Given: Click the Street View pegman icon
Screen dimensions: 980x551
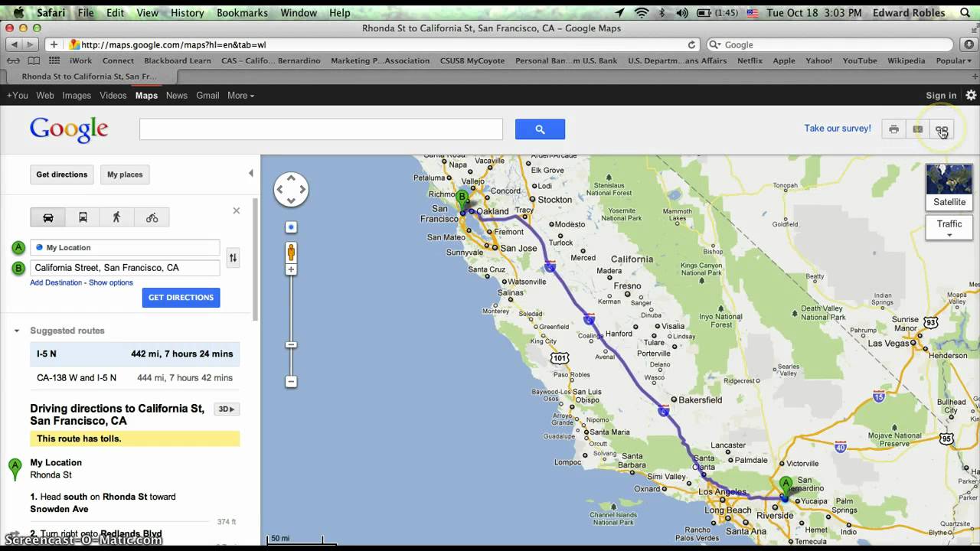Looking at the screenshot, I should (291, 252).
